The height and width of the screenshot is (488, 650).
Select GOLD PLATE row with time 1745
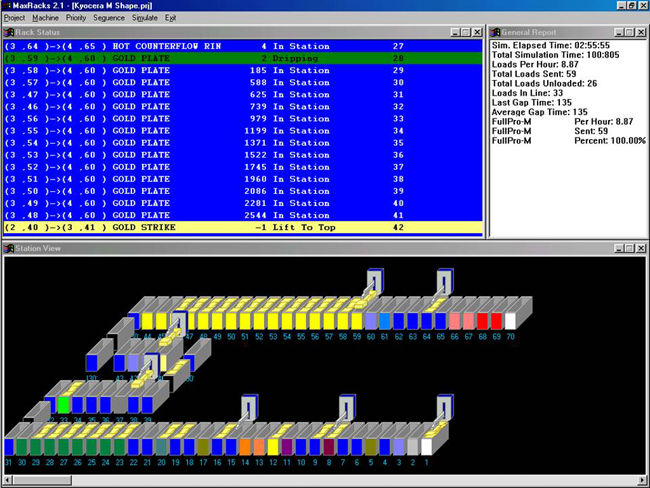pyautogui.click(x=243, y=167)
